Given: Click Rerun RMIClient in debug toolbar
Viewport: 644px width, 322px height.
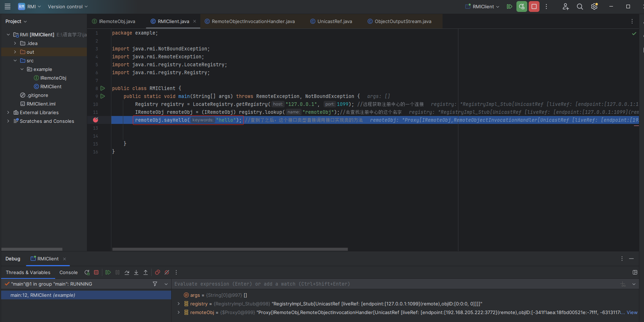Looking at the screenshot, I should 87,272.
